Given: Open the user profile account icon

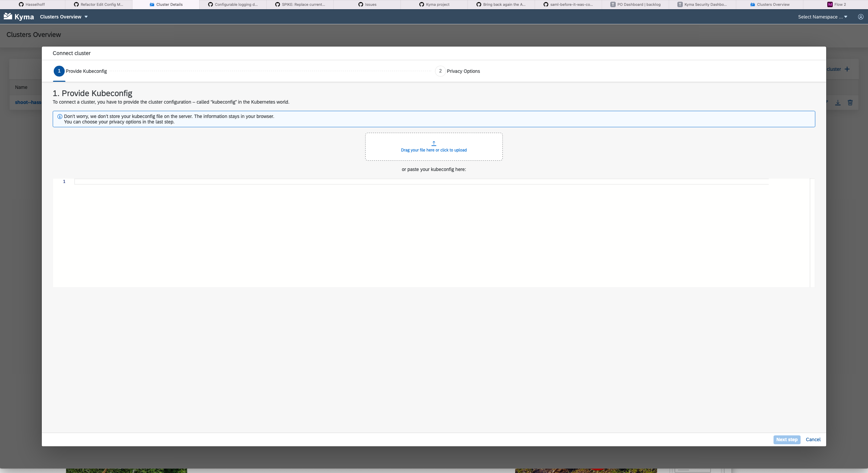Looking at the screenshot, I should point(860,16).
